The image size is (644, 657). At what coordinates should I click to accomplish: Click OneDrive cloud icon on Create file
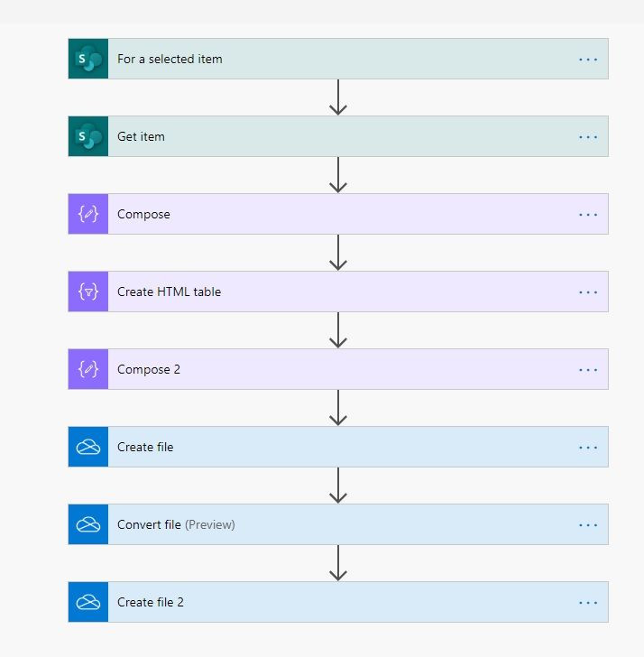click(88, 447)
